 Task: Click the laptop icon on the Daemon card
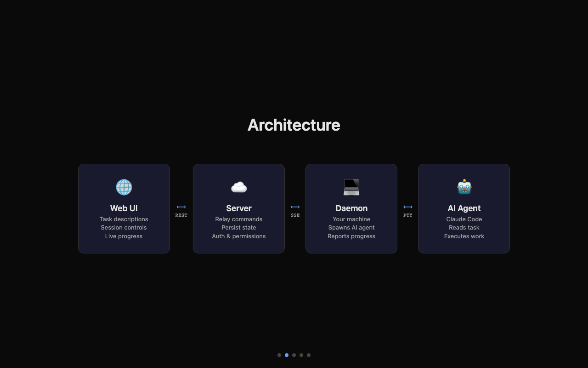click(x=351, y=187)
